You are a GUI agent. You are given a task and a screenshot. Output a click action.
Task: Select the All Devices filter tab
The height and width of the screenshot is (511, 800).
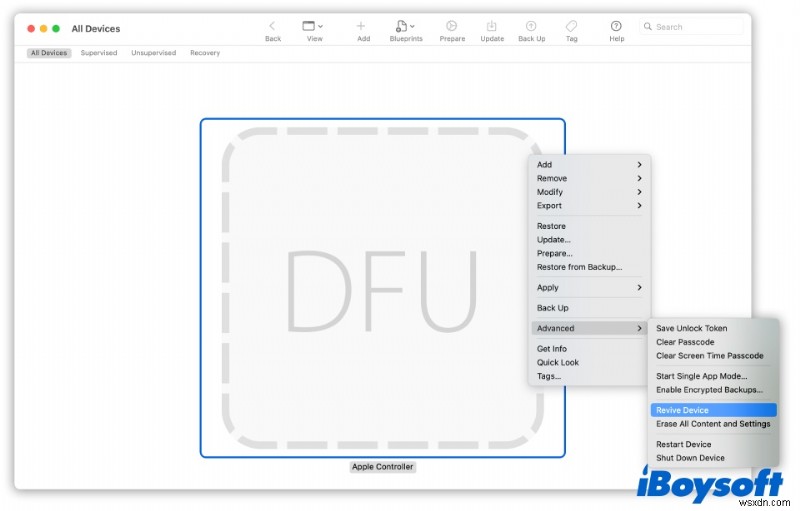[x=49, y=53]
